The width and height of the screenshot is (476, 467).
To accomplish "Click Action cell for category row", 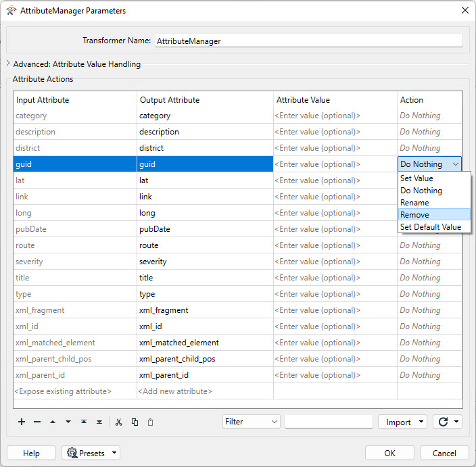I will 430,116.
